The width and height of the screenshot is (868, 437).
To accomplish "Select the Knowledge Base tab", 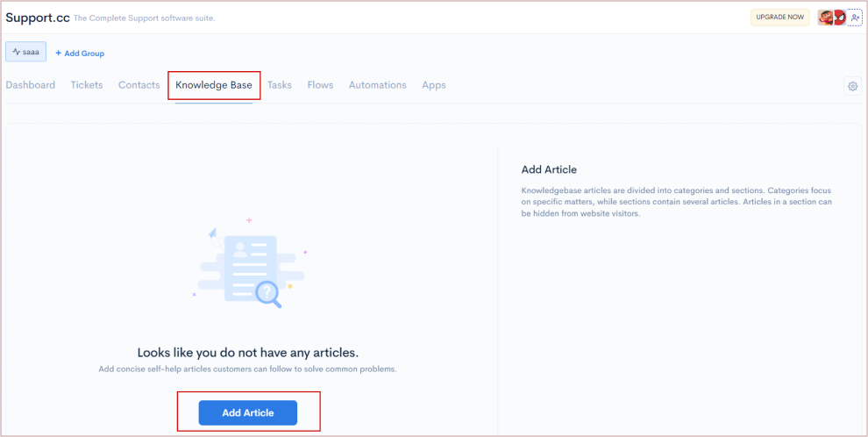I will tap(214, 85).
